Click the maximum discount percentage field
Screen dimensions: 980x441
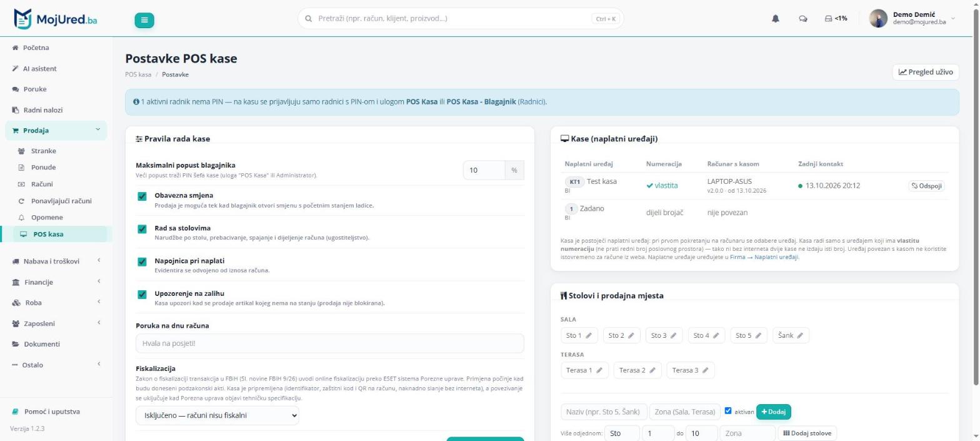coord(484,170)
